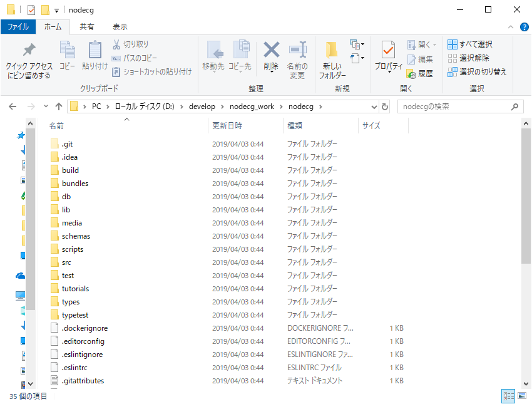Viewport: 532px width, 404px height.
Task: Click Back navigation arrow
Action: pyautogui.click(x=13, y=106)
